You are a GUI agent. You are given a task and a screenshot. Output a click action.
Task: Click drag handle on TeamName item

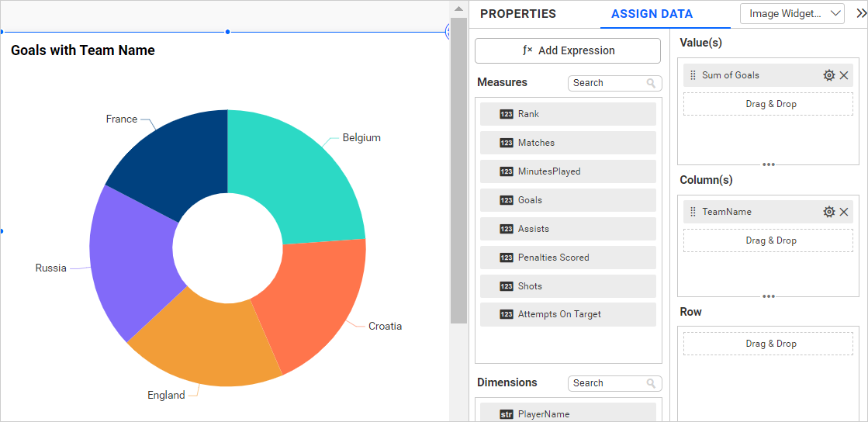pyautogui.click(x=693, y=212)
